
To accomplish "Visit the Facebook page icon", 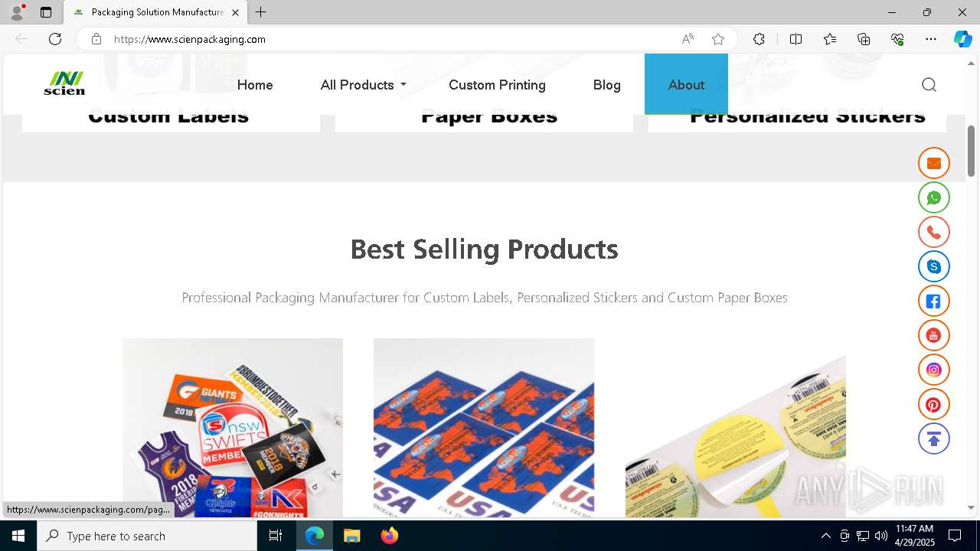I will click(x=934, y=301).
